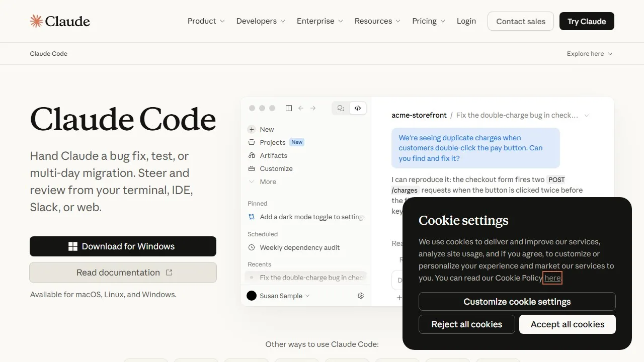
Task: Expand the conversation title dropdown chevron
Action: tap(587, 116)
